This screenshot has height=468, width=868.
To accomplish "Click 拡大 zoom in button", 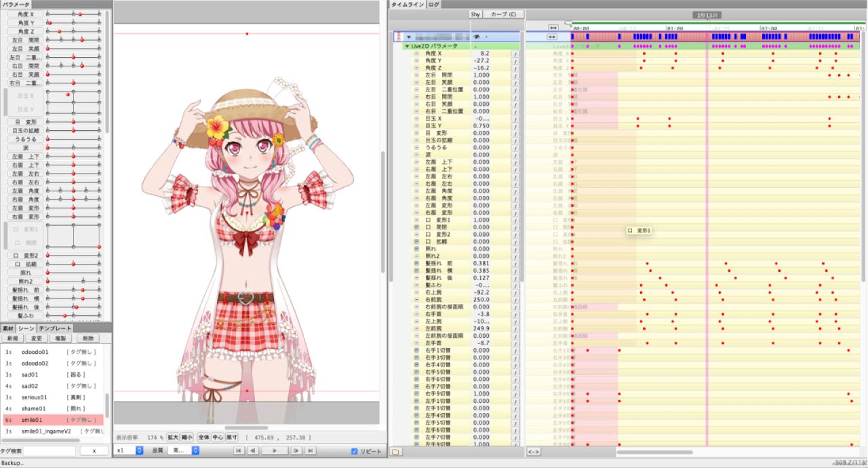I will click(x=172, y=437).
